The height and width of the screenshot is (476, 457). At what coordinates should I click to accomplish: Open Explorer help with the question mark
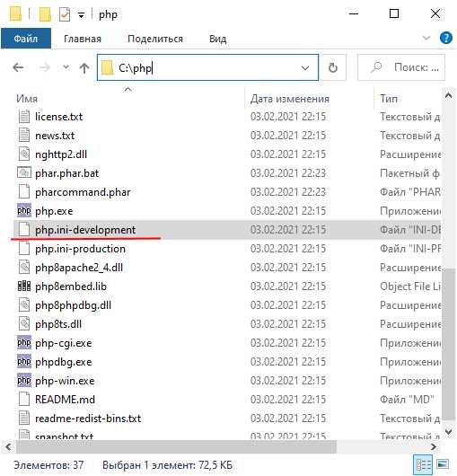[x=445, y=39]
